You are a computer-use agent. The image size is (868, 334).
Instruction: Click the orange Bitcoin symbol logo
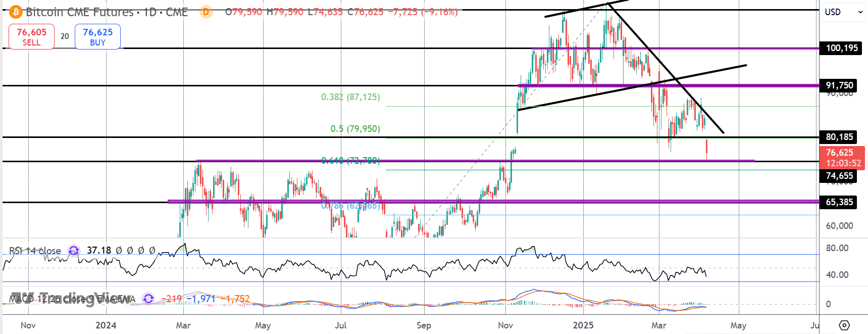(16, 12)
